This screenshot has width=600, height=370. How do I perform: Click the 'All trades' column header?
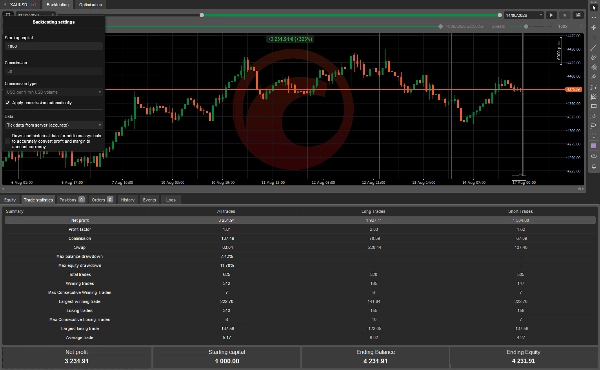coord(226,211)
